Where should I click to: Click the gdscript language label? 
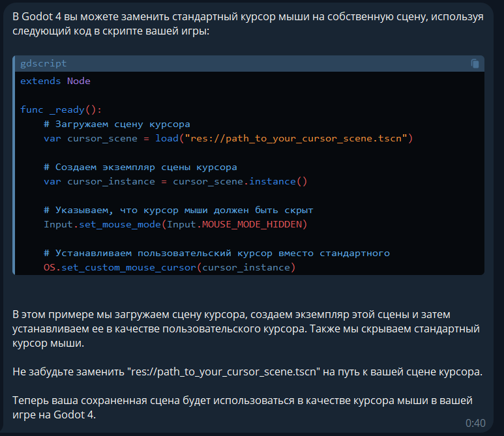click(x=44, y=63)
